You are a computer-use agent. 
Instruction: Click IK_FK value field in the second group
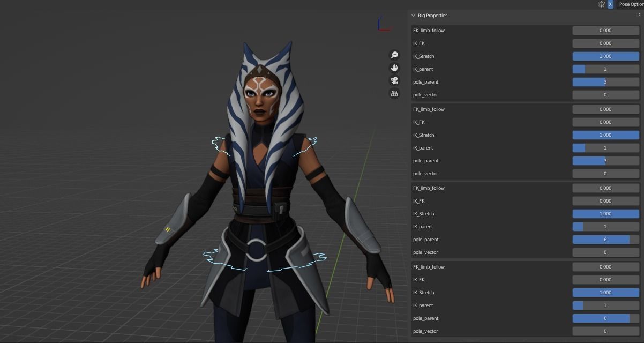[605, 122]
